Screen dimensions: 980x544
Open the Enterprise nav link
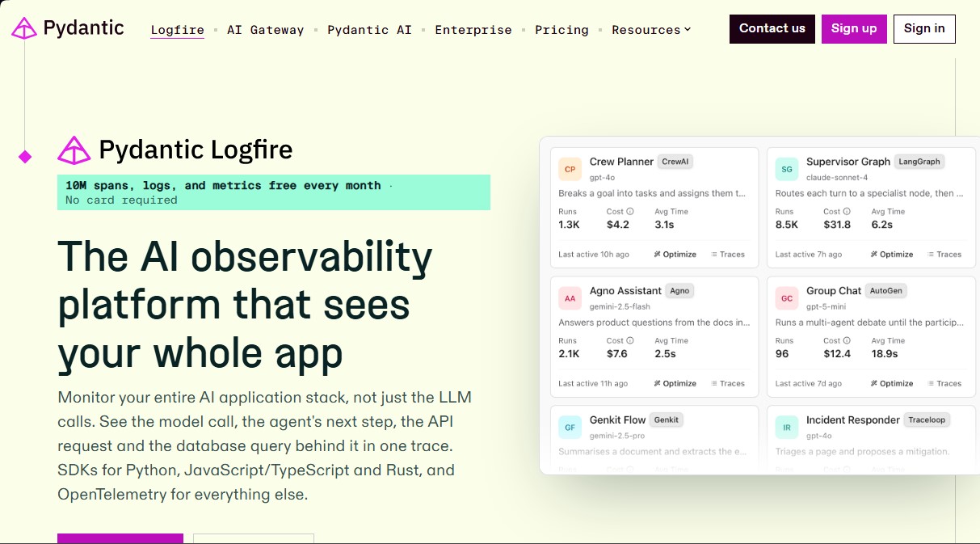pos(473,30)
